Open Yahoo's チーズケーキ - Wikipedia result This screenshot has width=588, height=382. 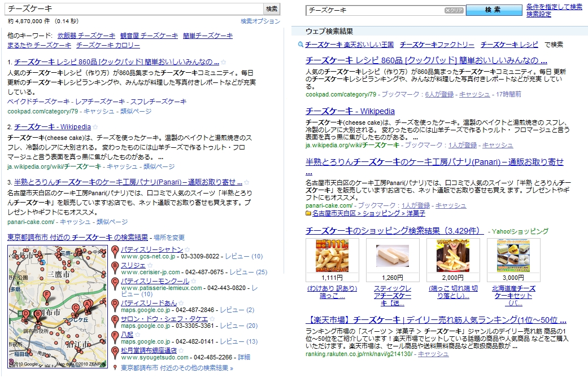[350, 111]
